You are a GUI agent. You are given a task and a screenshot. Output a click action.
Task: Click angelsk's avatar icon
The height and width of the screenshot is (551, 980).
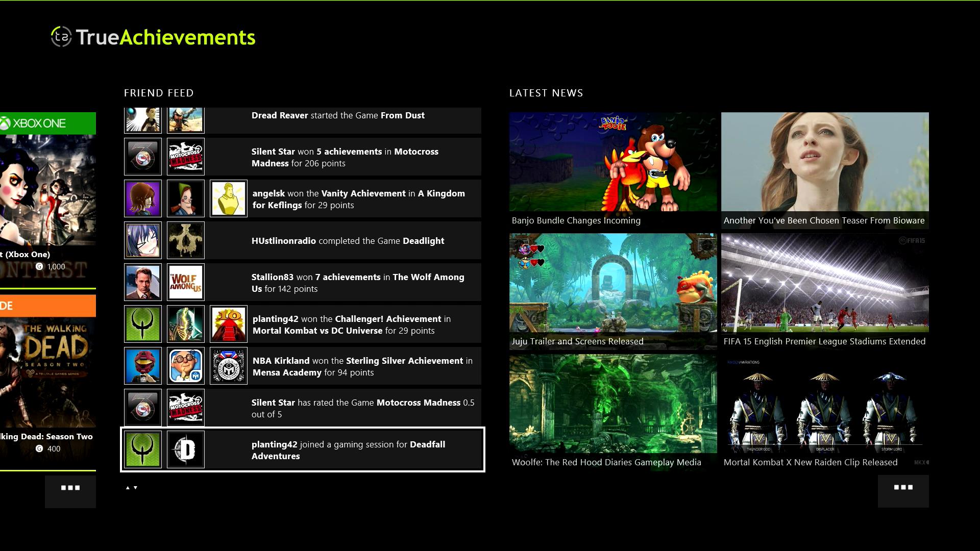pyautogui.click(x=143, y=198)
